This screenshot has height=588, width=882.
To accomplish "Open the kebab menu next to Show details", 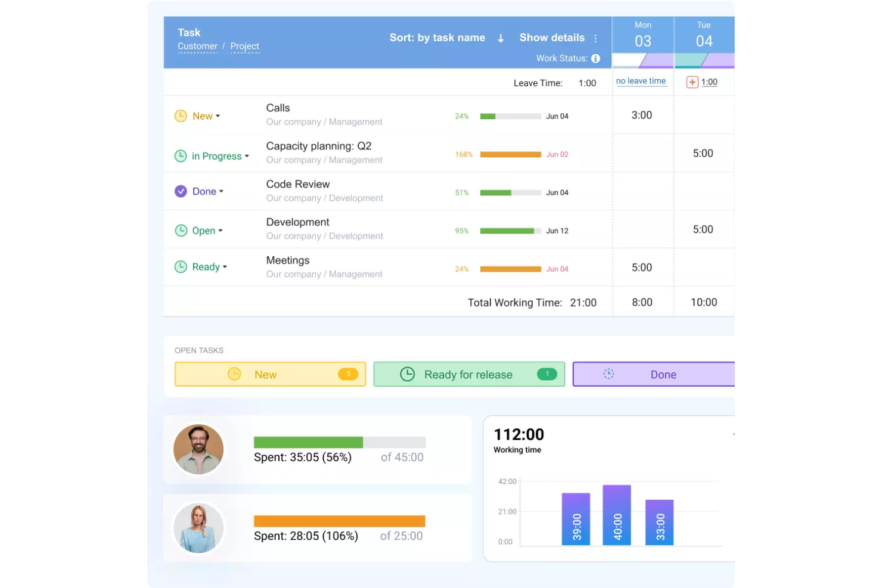I will click(x=595, y=38).
